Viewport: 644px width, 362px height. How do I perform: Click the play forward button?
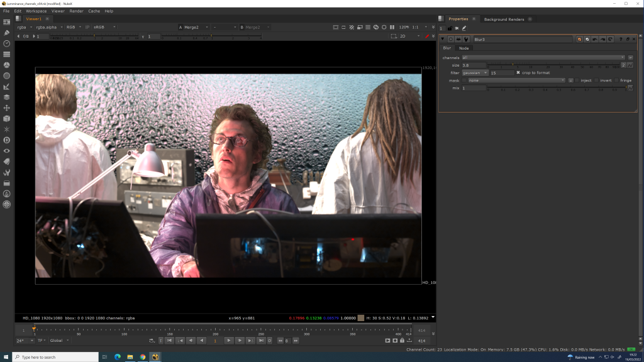coord(229,341)
